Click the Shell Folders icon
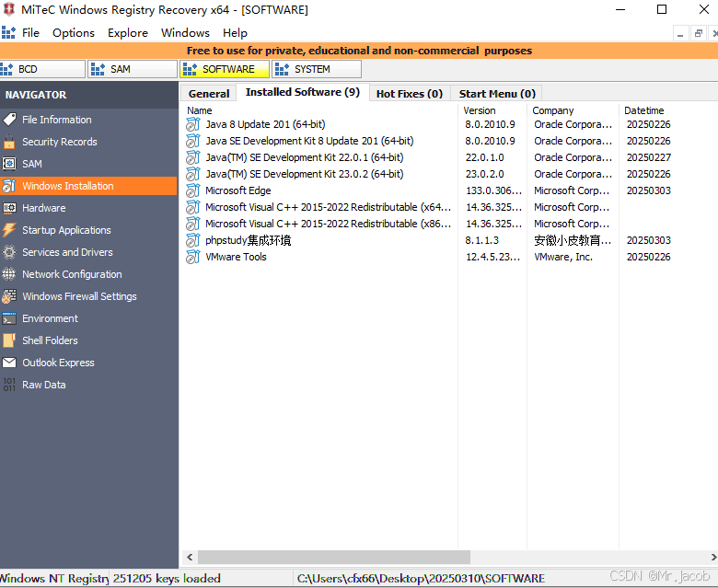 pyautogui.click(x=9, y=340)
